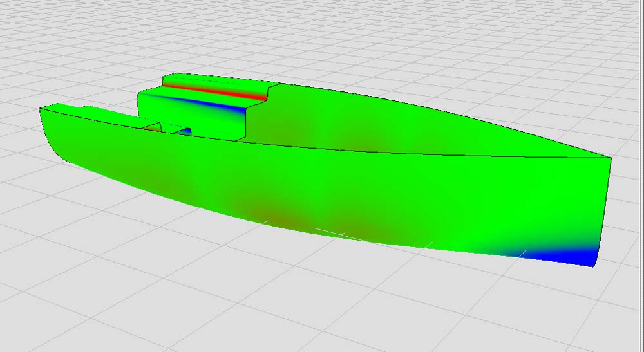Pick the pointed bow tip of the hull
Viewport: 644px width, 352px height.
pos(609,158)
